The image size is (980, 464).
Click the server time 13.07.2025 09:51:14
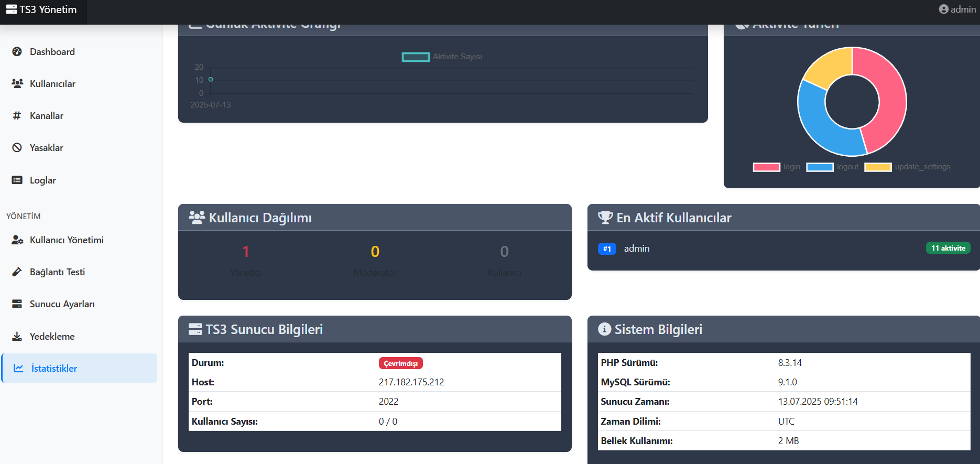(x=818, y=402)
